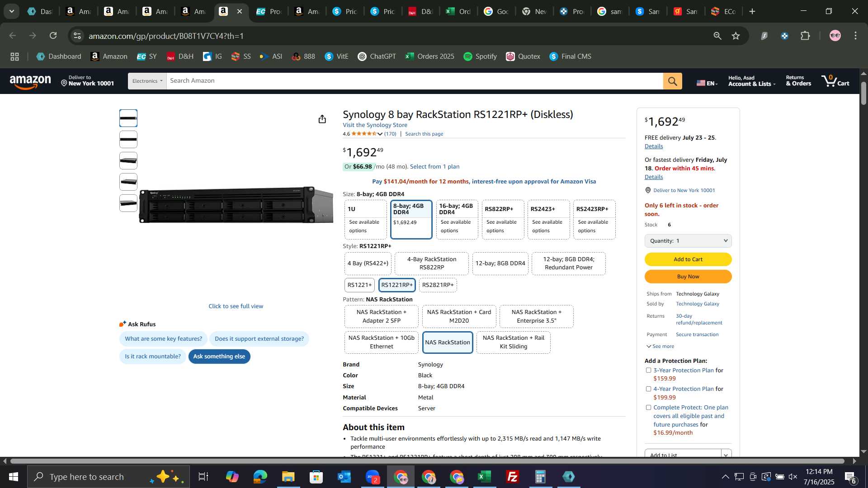Open Calculator from the taskbar
This screenshot has width=868, height=488.
(x=540, y=477)
